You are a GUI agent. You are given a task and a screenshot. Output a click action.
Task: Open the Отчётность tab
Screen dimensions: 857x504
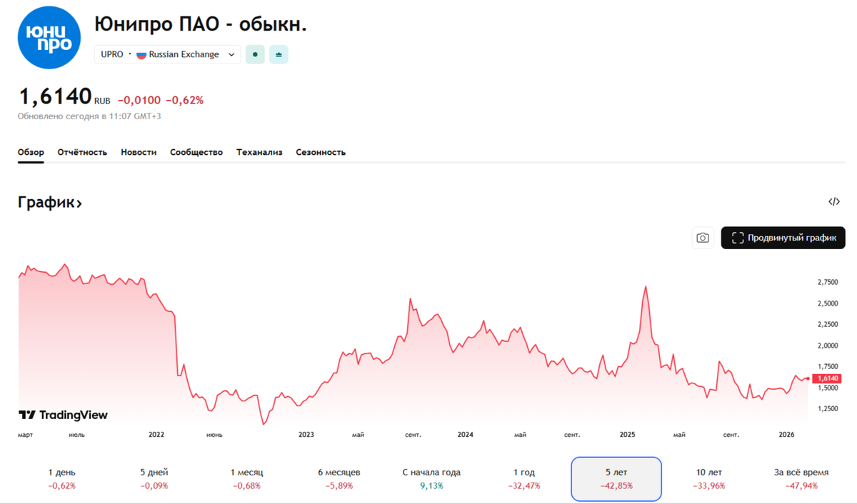coord(82,152)
